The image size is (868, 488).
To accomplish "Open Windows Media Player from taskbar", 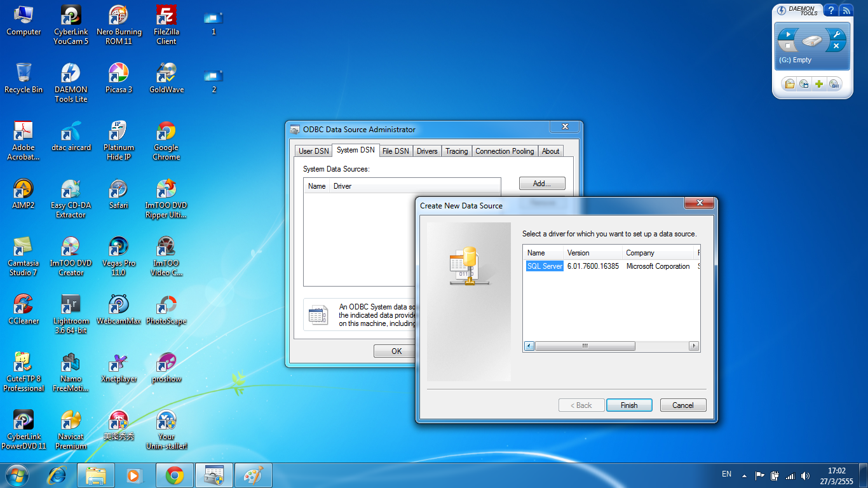I will click(x=133, y=475).
